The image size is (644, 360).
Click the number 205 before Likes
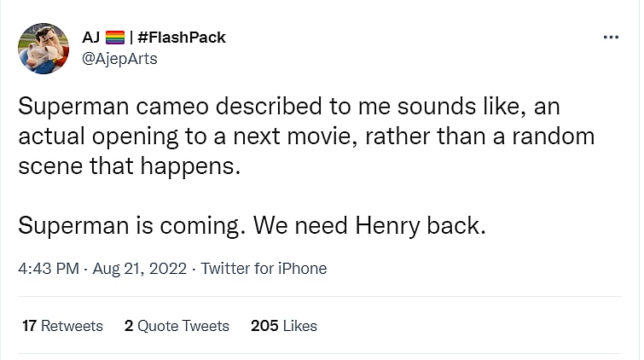point(264,326)
